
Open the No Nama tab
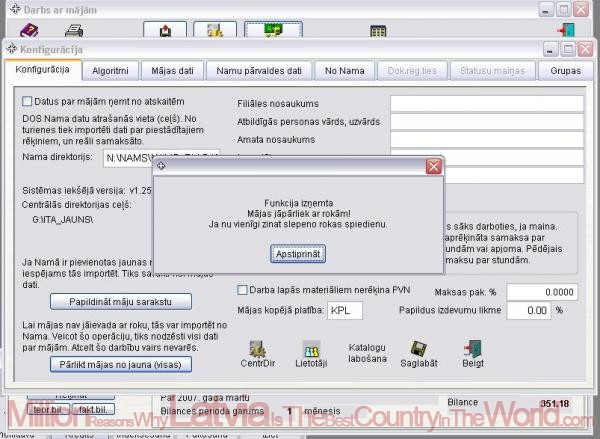click(x=342, y=71)
